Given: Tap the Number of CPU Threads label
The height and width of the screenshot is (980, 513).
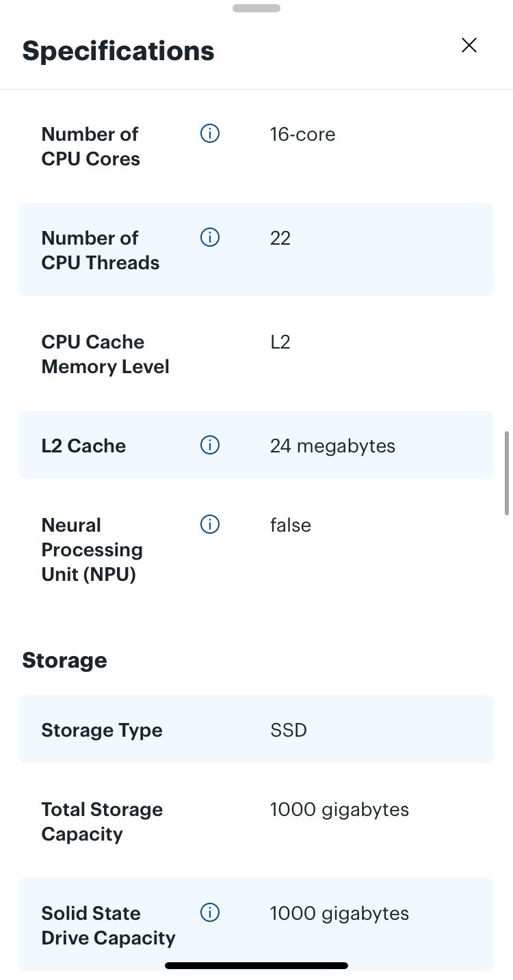Looking at the screenshot, I should tap(101, 250).
